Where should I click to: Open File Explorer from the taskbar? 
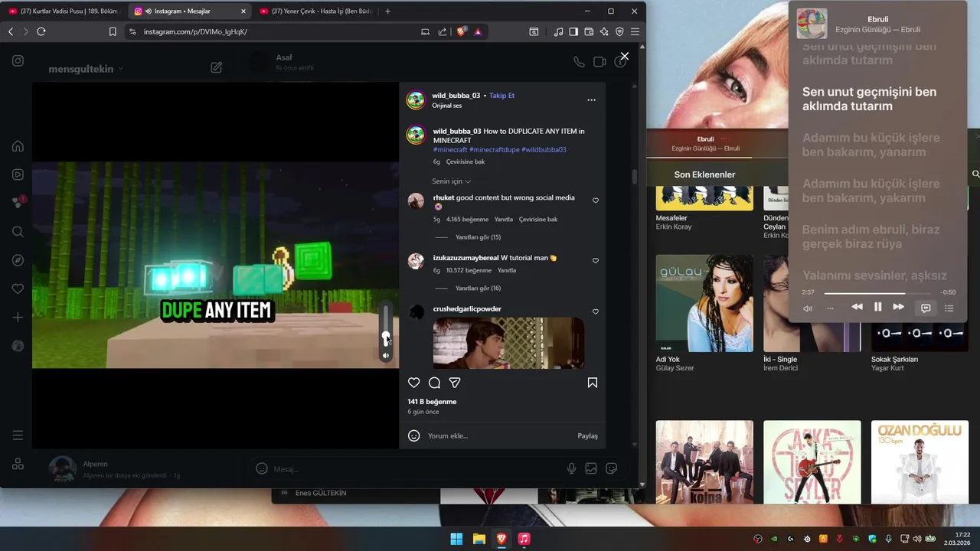tap(479, 539)
